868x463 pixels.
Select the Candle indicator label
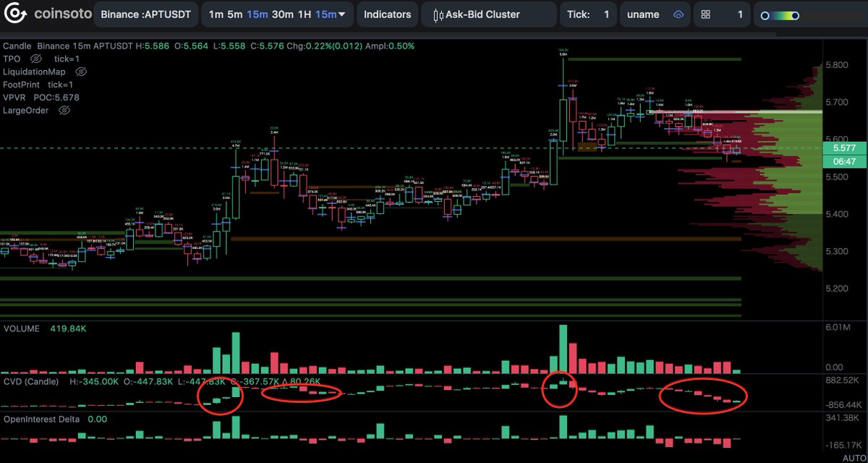coord(17,46)
